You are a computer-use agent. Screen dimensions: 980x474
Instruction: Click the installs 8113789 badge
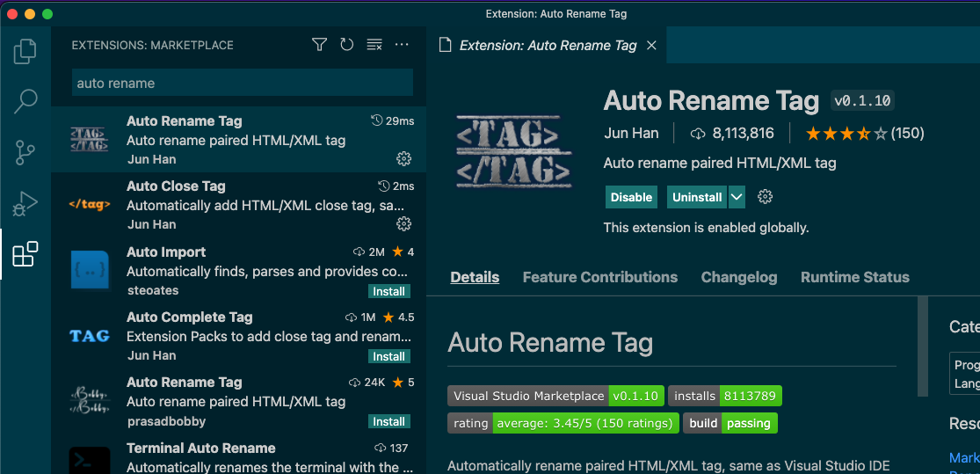tap(725, 396)
